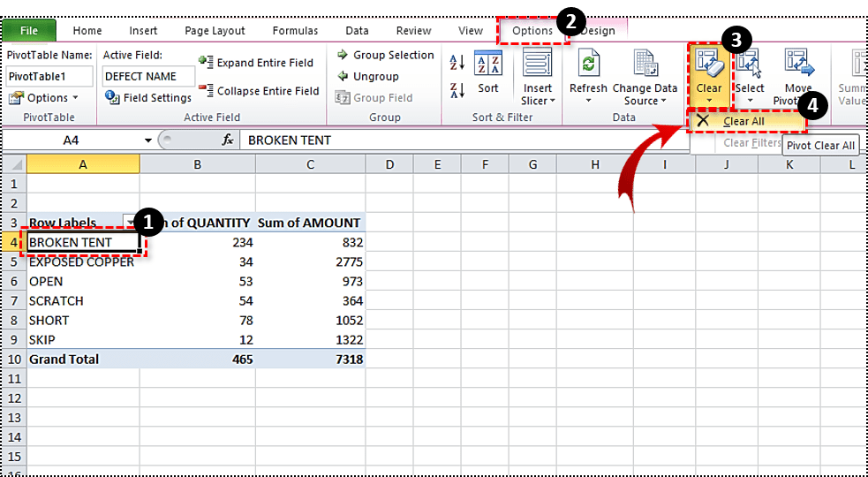
Task: Click Group Selection in Group section
Action: 385,55
